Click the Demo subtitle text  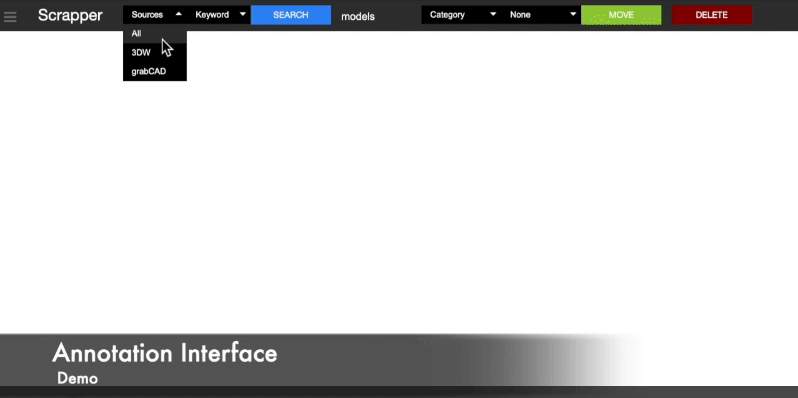(77, 378)
